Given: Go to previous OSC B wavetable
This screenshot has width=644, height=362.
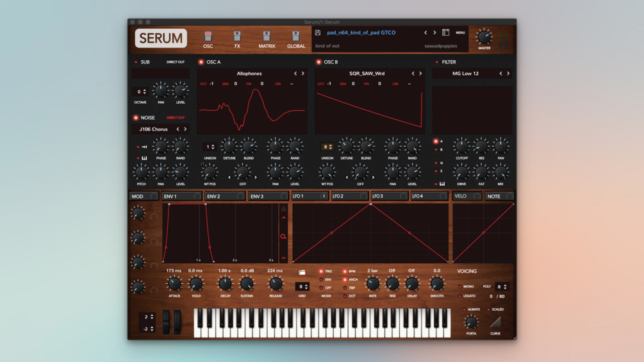Looking at the screenshot, I should click(x=413, y=74).
